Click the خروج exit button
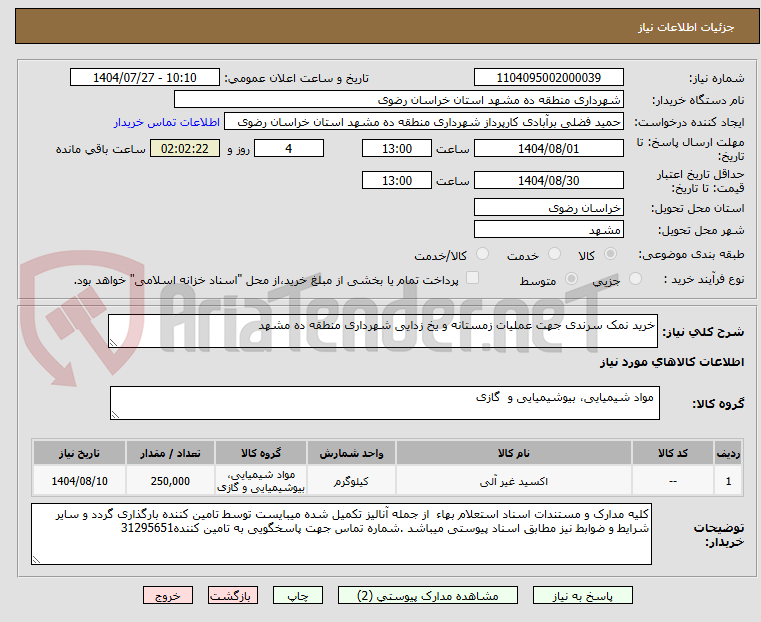Image resolution: width=761 pixels, height=622 pixels. pyautogui.click(x=168, y=595)
